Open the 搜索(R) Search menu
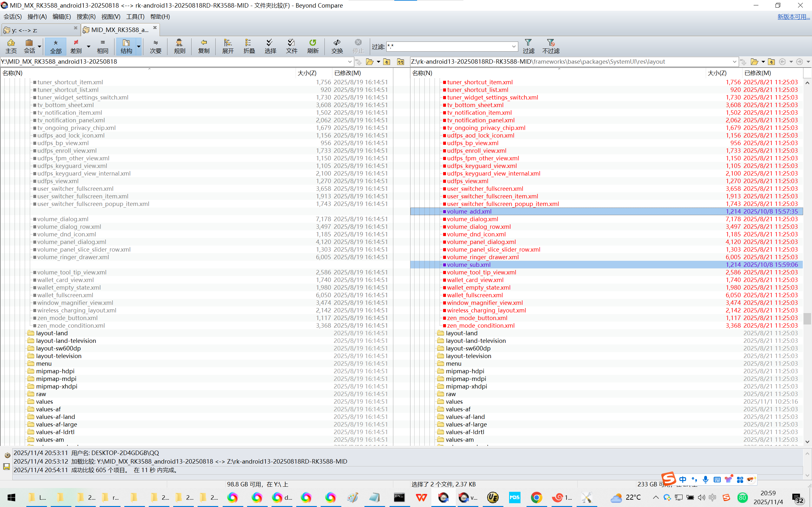Screen dimensions: 812x507 tap(86, 17)
